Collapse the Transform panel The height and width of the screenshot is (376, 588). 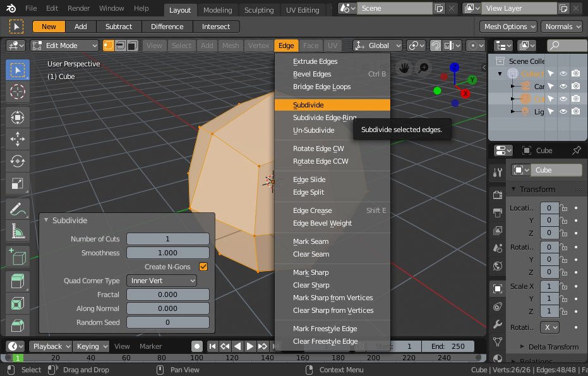513,189
